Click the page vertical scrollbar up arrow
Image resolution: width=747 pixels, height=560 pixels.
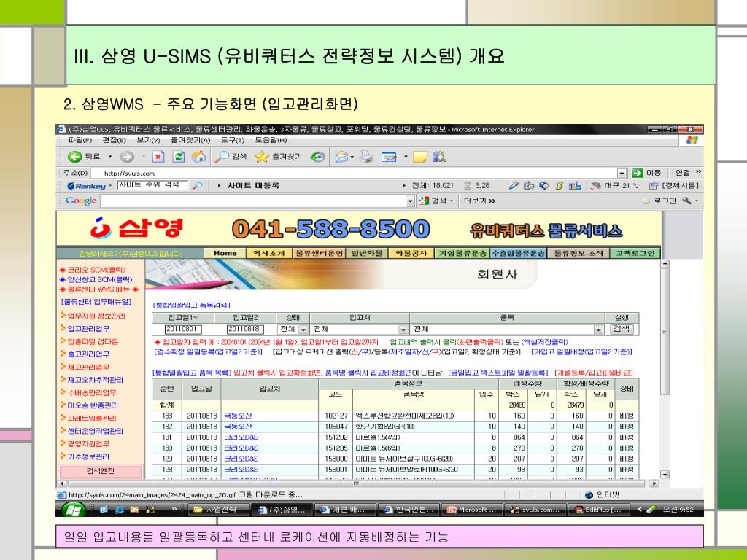[665, 263]
